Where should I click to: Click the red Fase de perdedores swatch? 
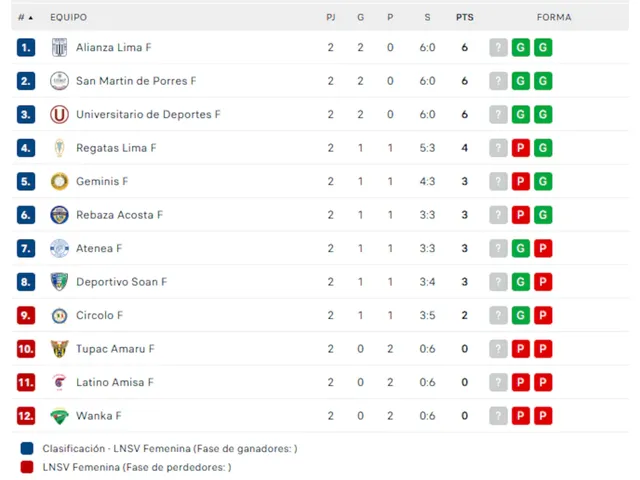26,466
